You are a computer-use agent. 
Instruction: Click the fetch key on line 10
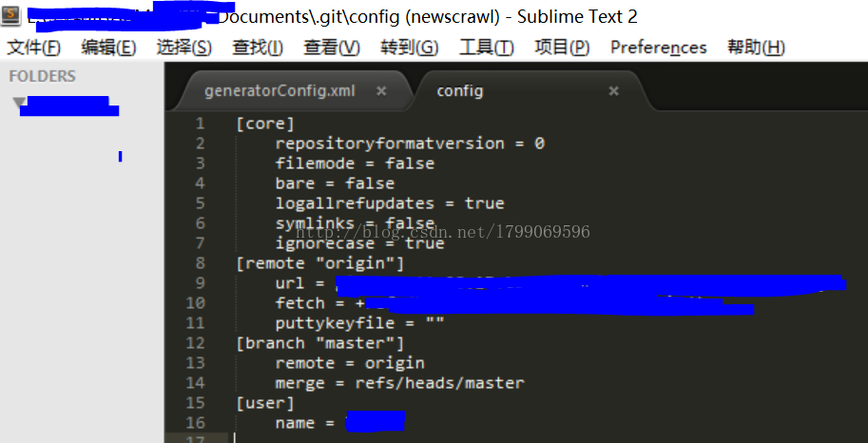[300, 303]
